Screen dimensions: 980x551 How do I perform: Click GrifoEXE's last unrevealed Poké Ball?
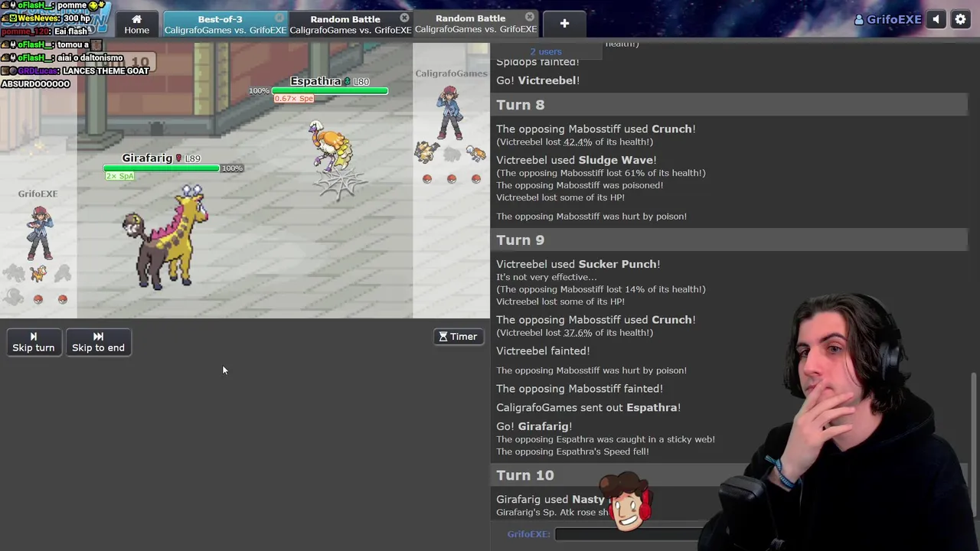pyautogui.click(x=63, y=300)
